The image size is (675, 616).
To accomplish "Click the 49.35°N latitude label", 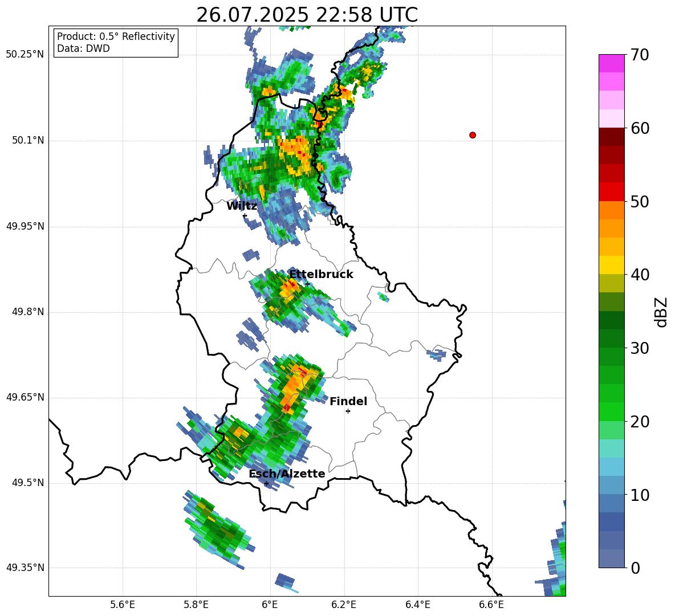I will click(x=25, y=568).
